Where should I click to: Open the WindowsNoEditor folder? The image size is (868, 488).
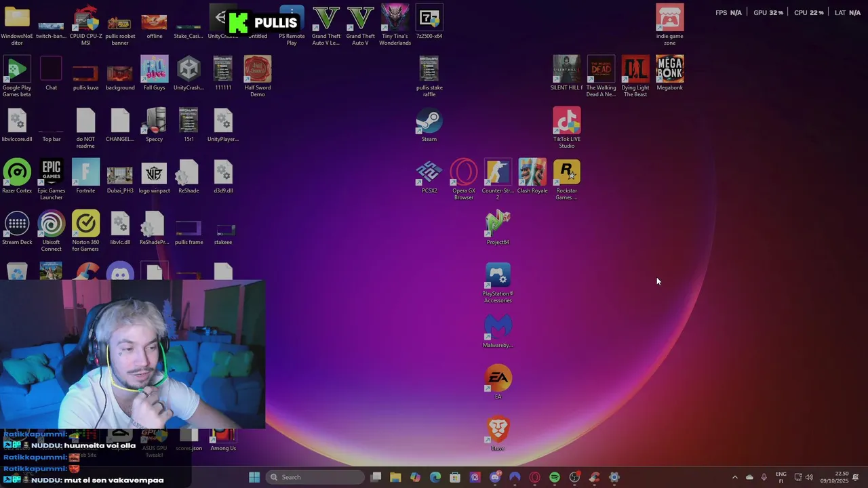point(17,24)
